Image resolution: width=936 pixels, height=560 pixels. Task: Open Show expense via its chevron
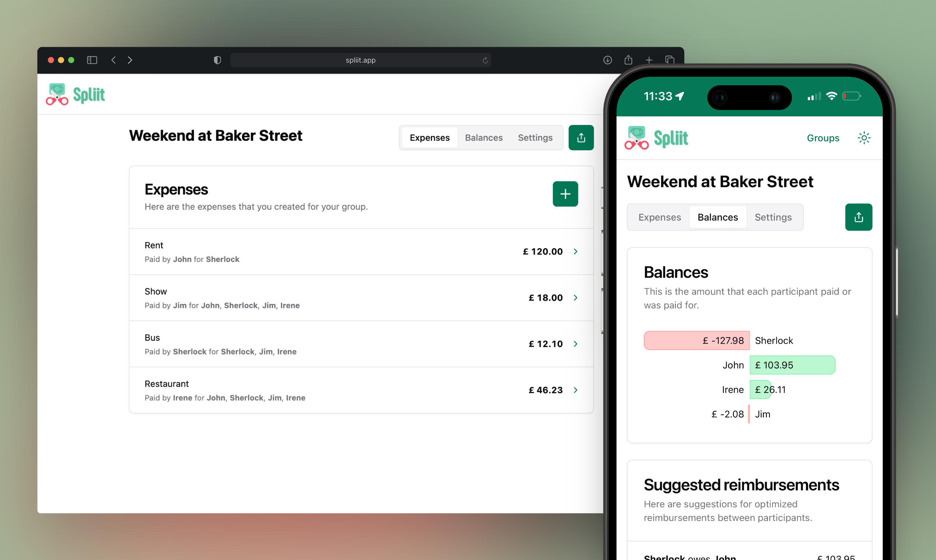(x=576, y=298)
